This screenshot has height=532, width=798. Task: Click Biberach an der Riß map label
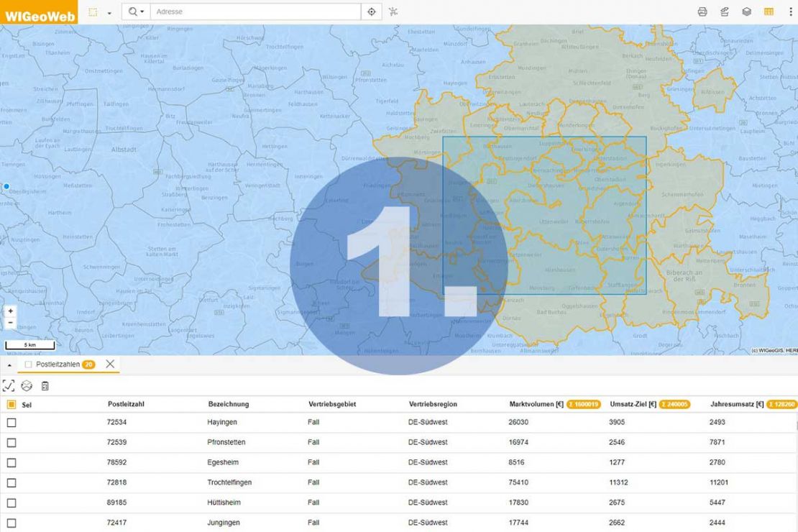coord(684,276)
